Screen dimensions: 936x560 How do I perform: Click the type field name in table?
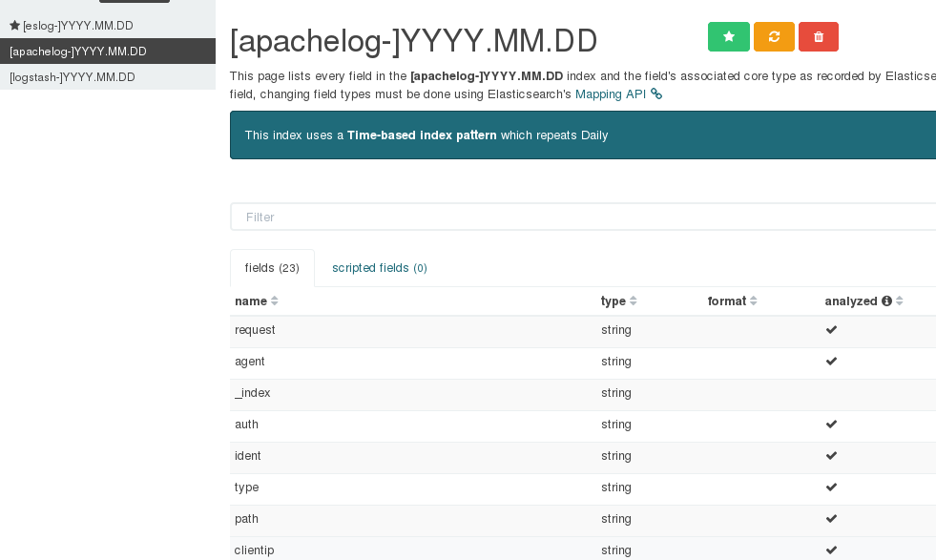coord(246,487)
